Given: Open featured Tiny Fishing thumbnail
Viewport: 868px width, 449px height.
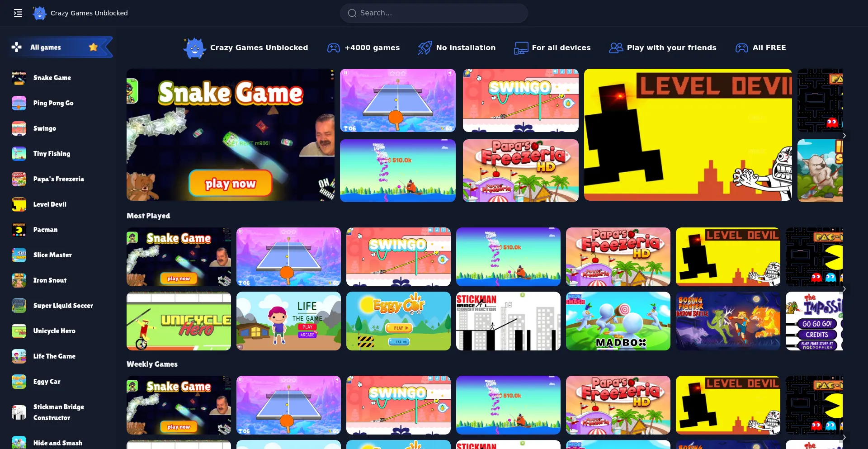Looking at the screenshot, I should 398,170.
